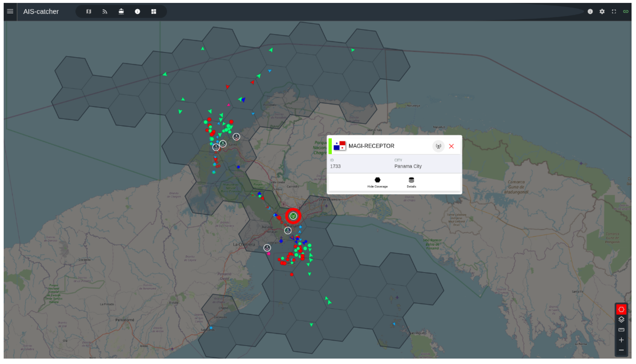Toggle the red hexagon coverage button
Viewport: 636px width, 364px height.
[621, 310]
